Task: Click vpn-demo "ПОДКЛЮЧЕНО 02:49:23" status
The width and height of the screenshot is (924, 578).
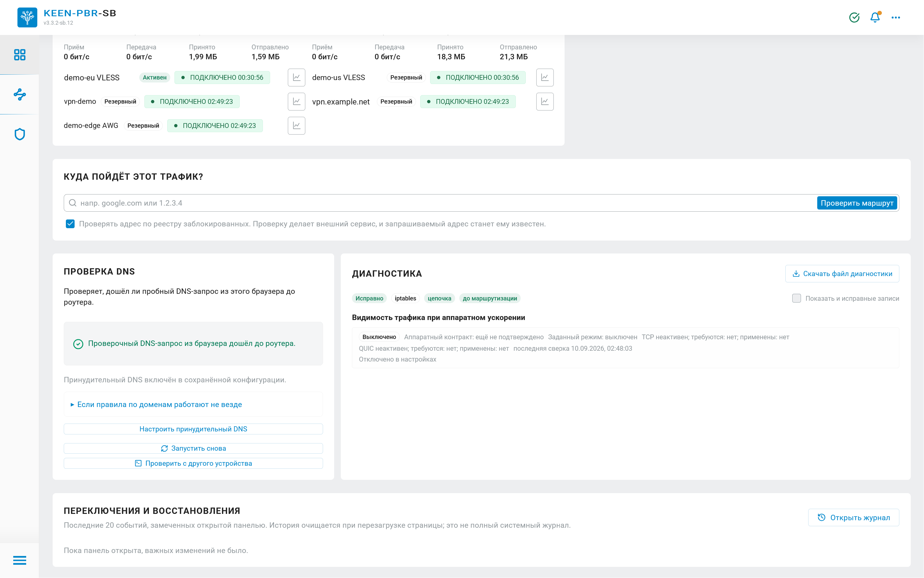Action: click(192, 102)
